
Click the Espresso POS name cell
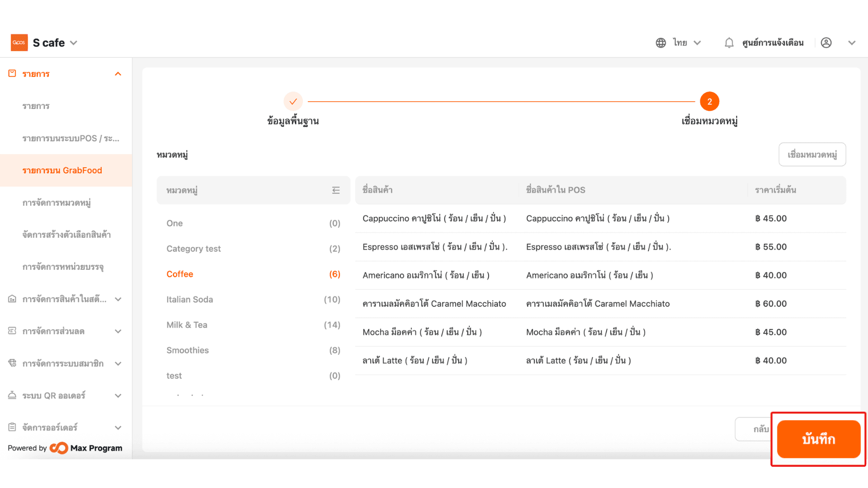pos(599,247)
